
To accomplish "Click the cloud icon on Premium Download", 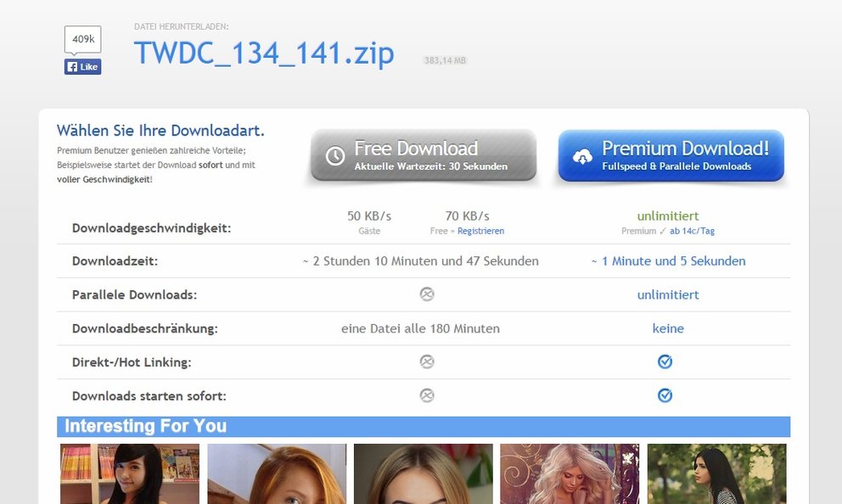I will click(x=582, y=157).
